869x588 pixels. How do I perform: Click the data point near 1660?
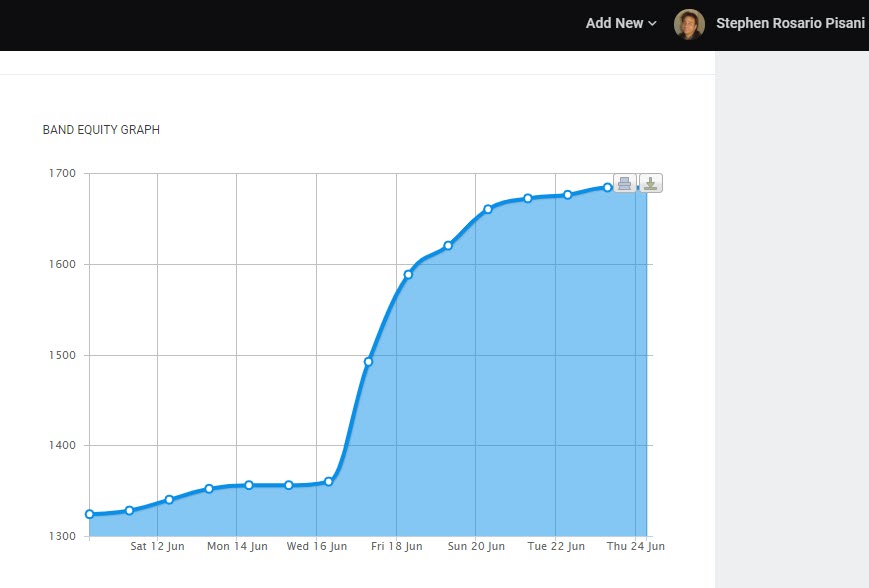488,209
